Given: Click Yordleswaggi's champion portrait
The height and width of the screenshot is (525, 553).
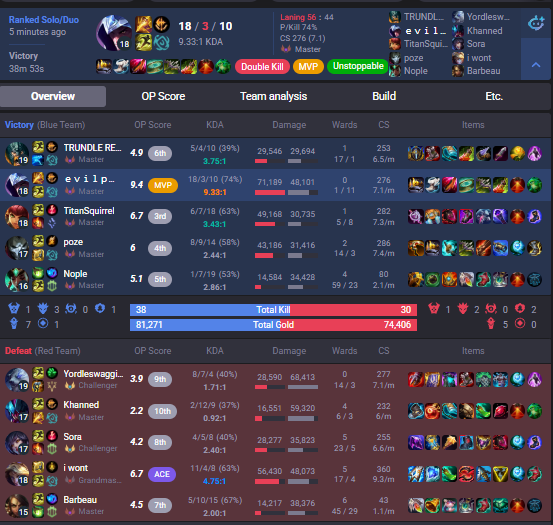Looking at the screenshot, I should tap(17, 380).
